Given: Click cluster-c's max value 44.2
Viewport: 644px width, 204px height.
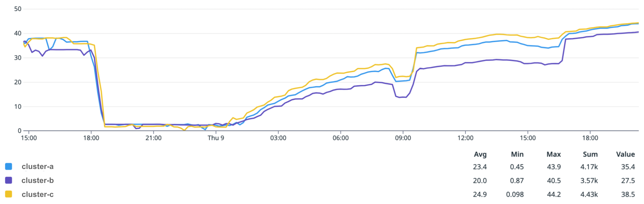Looking at the screenshot, I should click(x=554, y=194).
